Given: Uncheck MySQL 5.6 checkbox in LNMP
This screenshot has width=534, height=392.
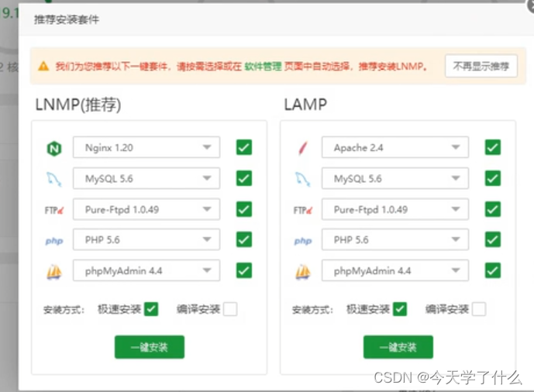Looking at the screenshot, I should point(244,178).
